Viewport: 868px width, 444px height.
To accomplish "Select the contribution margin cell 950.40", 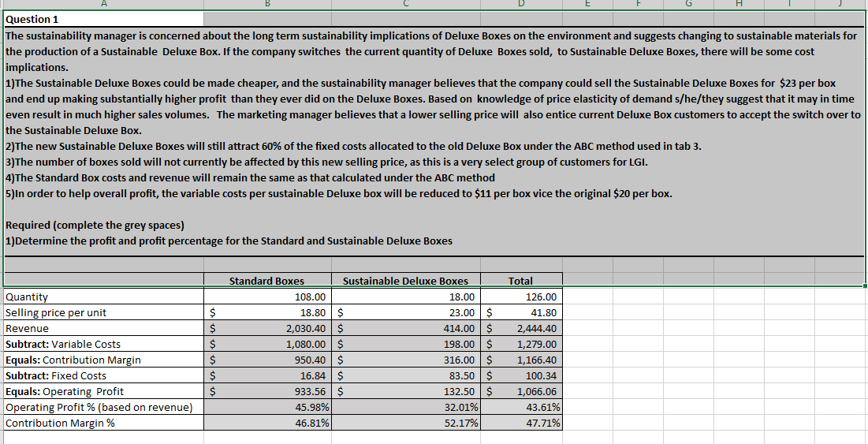I will (x=267, y=360).
